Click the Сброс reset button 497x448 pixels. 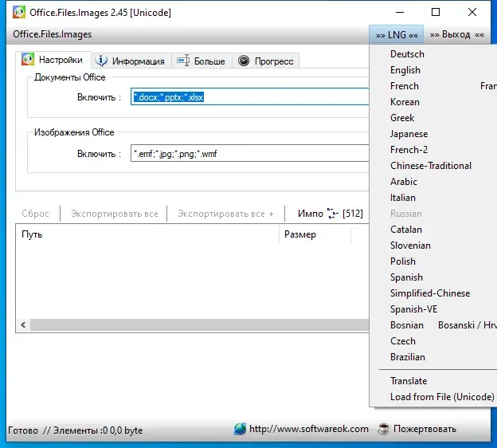tap(35, 214)
